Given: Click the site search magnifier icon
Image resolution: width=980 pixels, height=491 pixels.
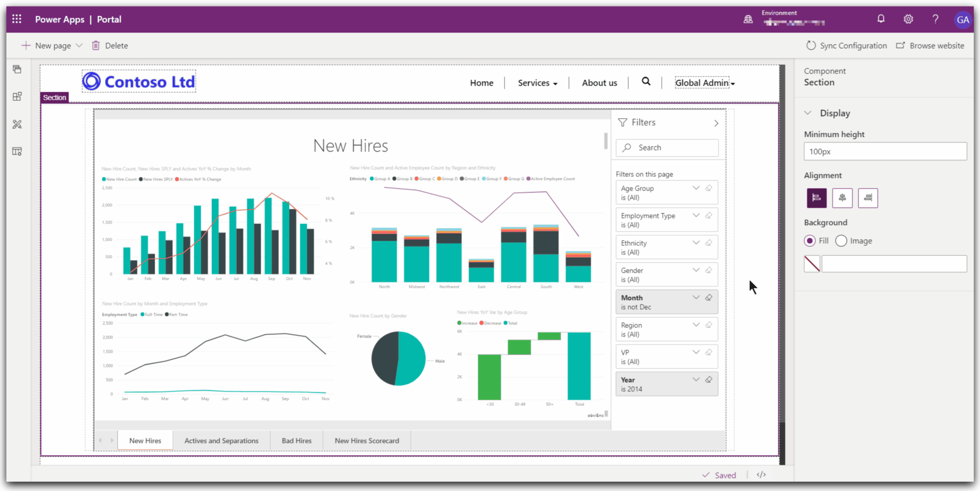Looking at the screenshot, I should point(646,82).
